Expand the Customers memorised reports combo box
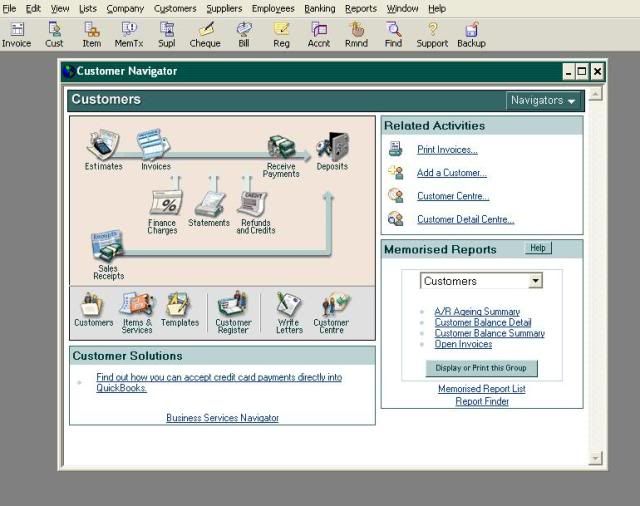This screenshot has height=506, width=640. [x=535, y=281]
